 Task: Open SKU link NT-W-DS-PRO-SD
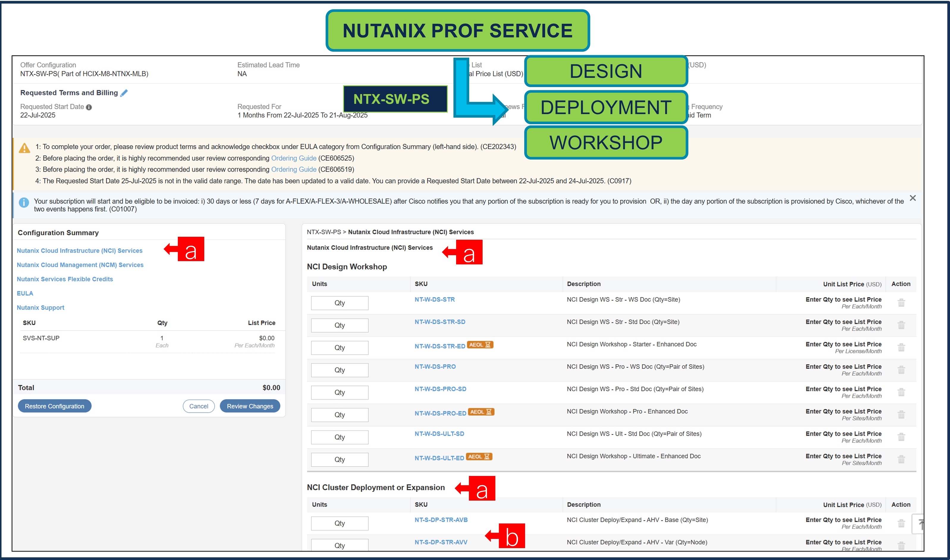point(440,389)
